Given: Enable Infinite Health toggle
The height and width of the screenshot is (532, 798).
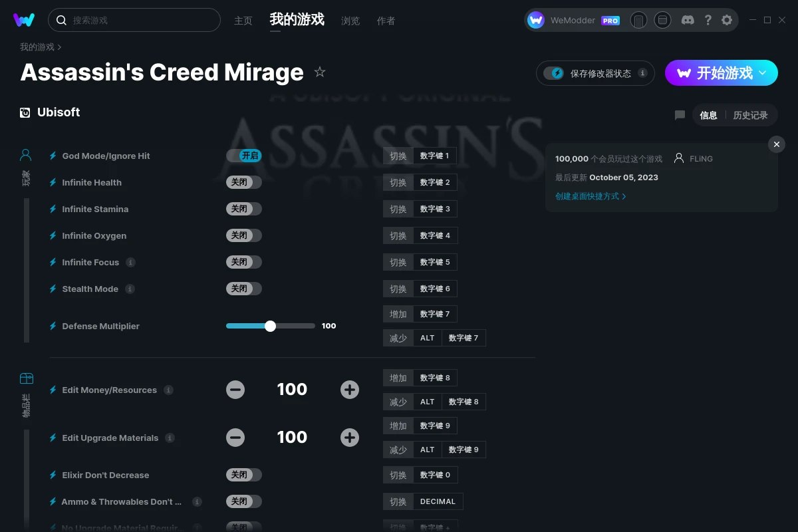Looking at the screenshot, I should tap(244, 182).
